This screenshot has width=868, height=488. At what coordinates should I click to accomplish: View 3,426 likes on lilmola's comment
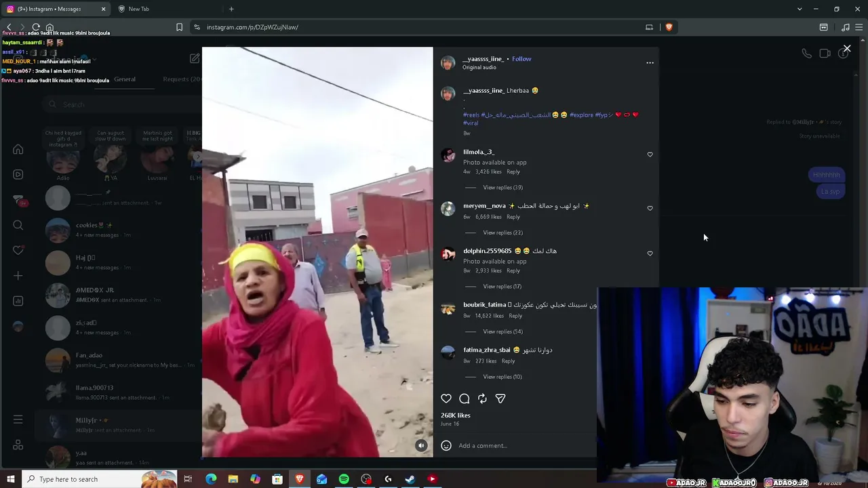[x=488, y=171]
